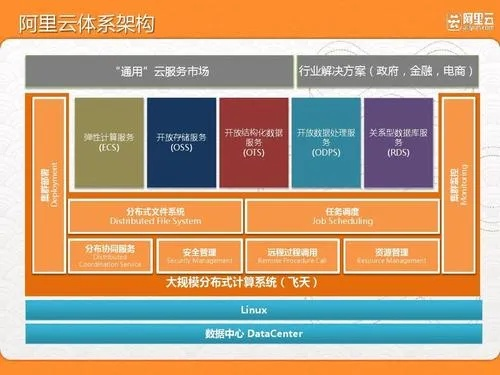500x375 pixels.
Task: Click the title 阿里云体系架构
Action: click(87, 24)
